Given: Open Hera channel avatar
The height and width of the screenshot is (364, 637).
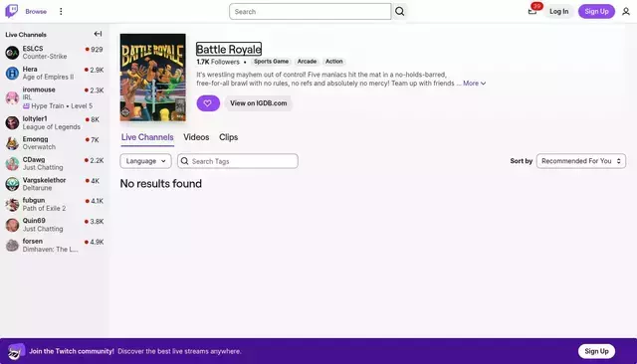Looking at the screenshot, I should pyautogui.click(x=12, y=73).
